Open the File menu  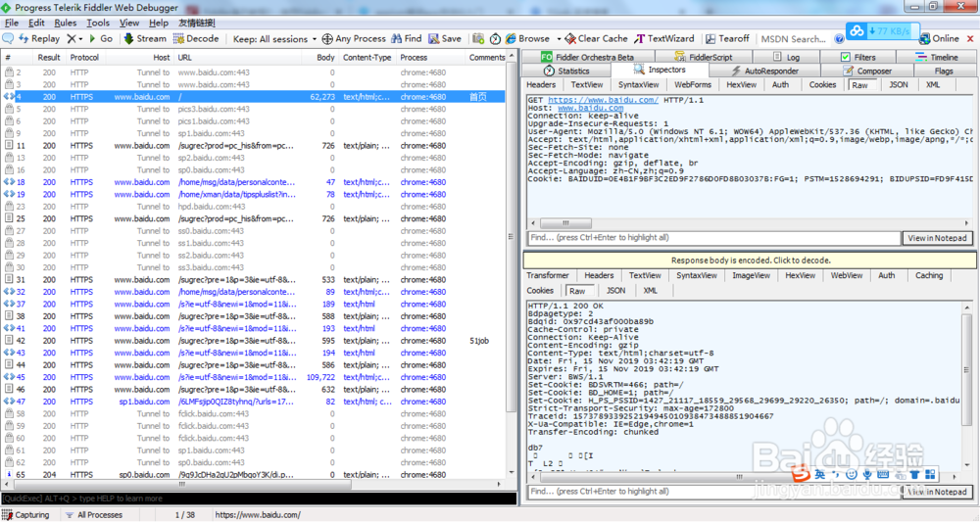point(11,23)
